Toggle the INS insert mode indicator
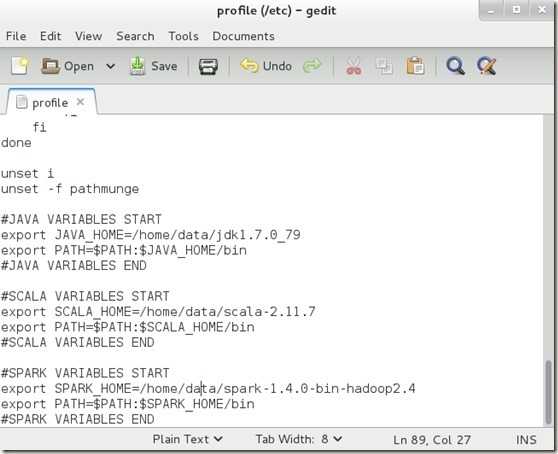Viewport: 558px width, 454px height. click(x=526, y=440)
